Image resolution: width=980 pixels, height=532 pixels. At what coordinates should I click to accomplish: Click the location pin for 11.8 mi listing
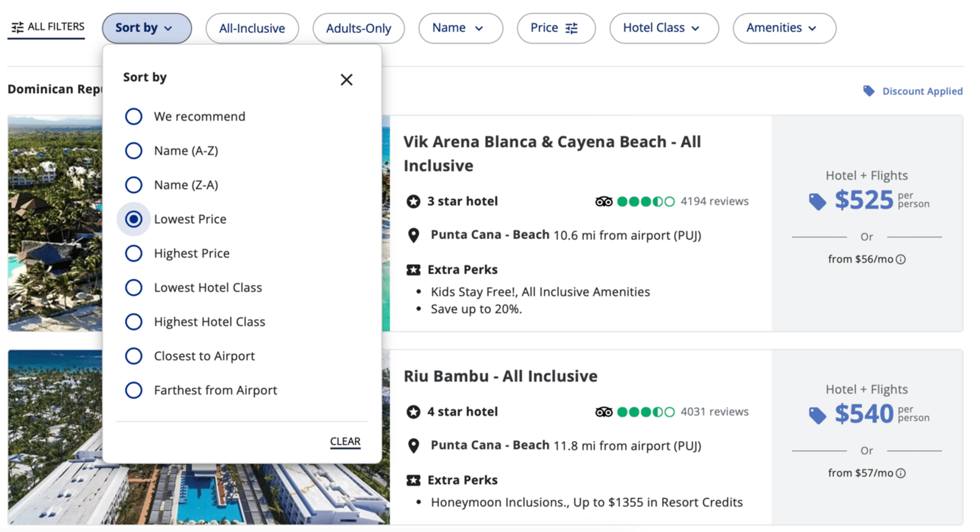[x=413, y=446]
